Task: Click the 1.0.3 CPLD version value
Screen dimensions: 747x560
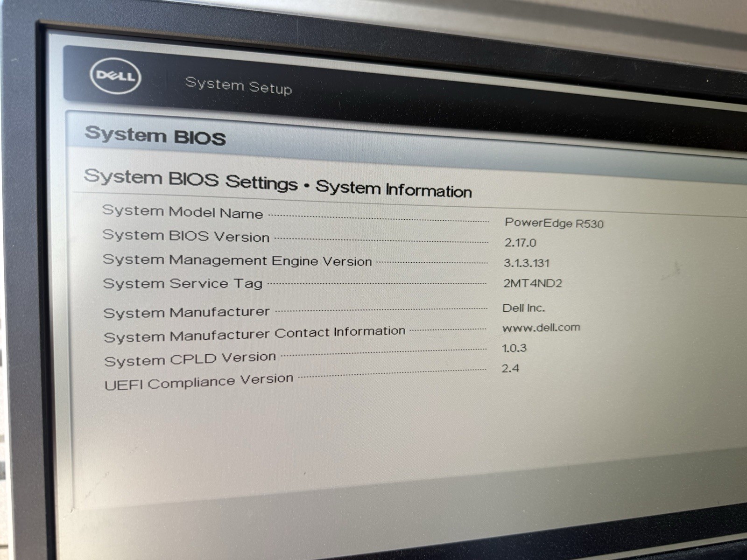Action: 514,348
